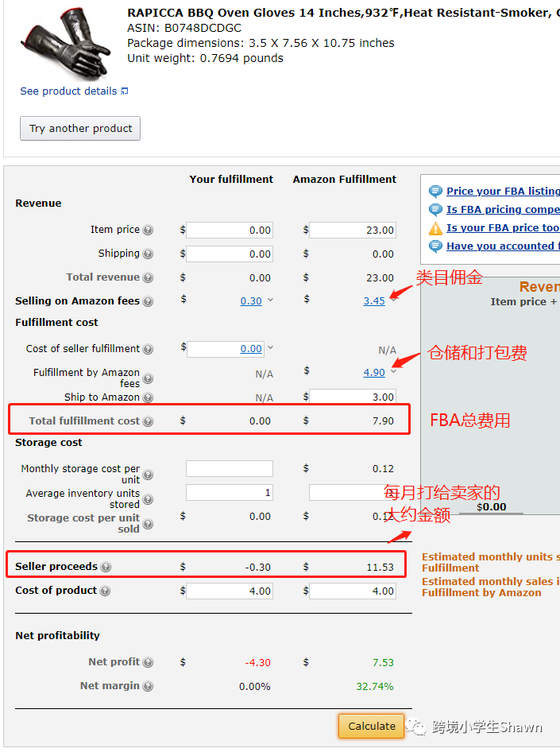560x752 pixels.
Task: Click help icon beside Ship to Amazon
Action: coord(148,397)
